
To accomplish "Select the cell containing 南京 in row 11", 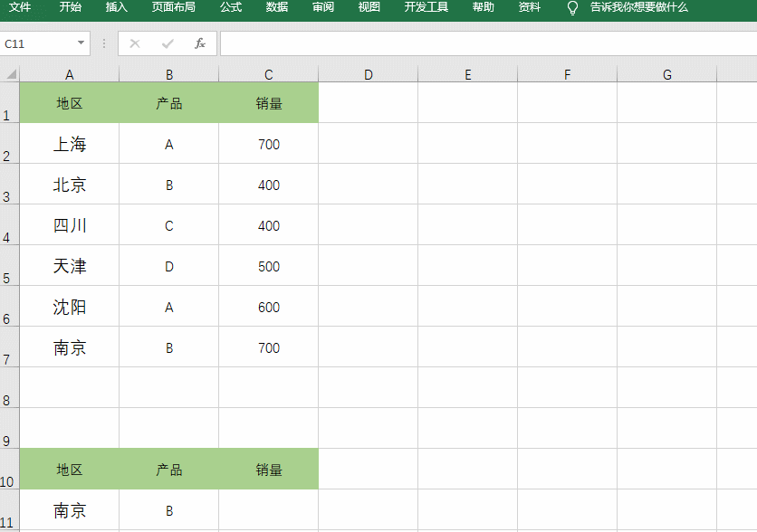I will tap(69, 509).
